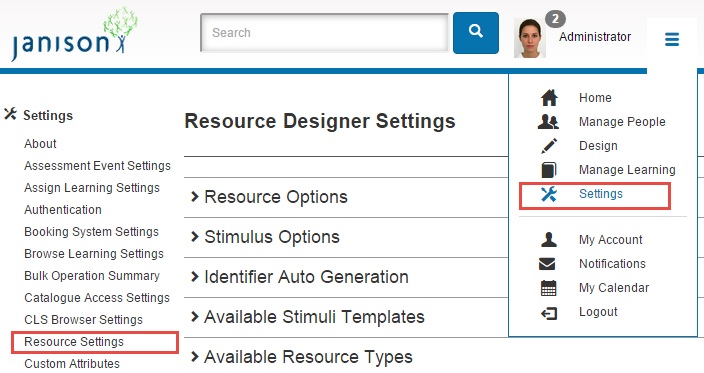The image size is (704, 373).
Task: Select Manage People menu item
Action: point(622,122)
